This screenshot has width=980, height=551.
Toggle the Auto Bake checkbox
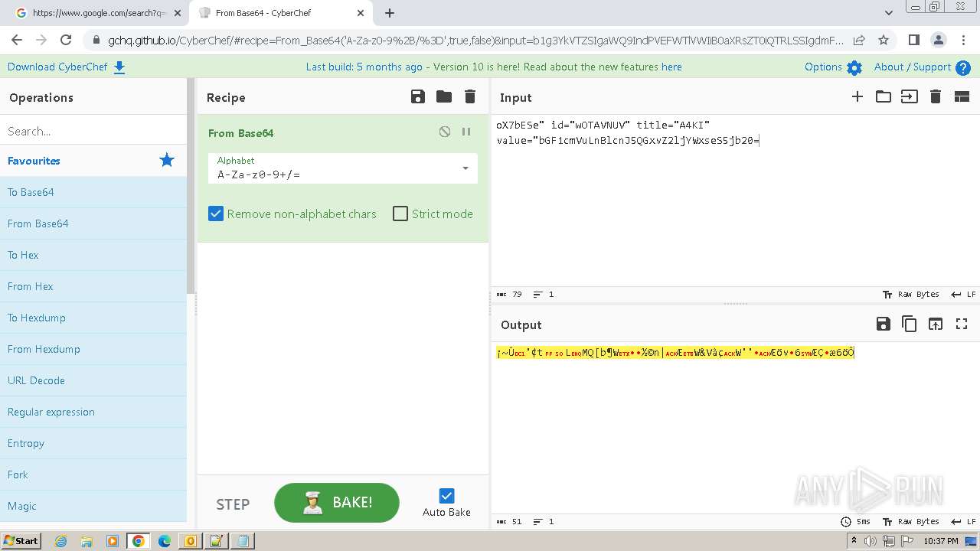click(x=446, y=496)
